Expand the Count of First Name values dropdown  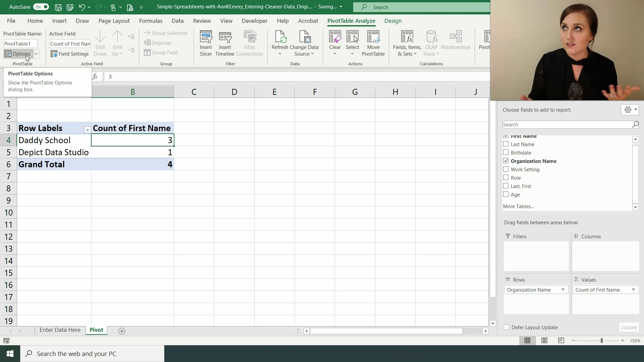click(x=633, y=290)
